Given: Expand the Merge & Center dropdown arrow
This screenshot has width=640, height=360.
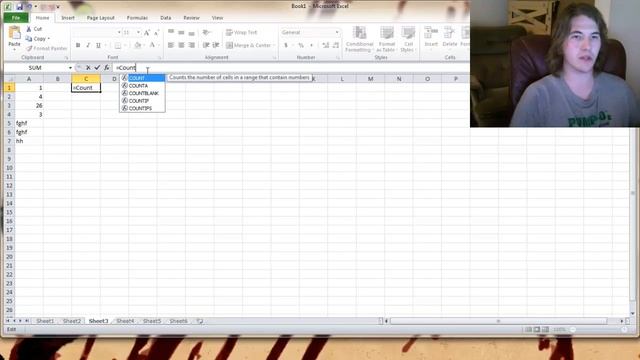Looking at the screenshot, I should click(274, 45).
